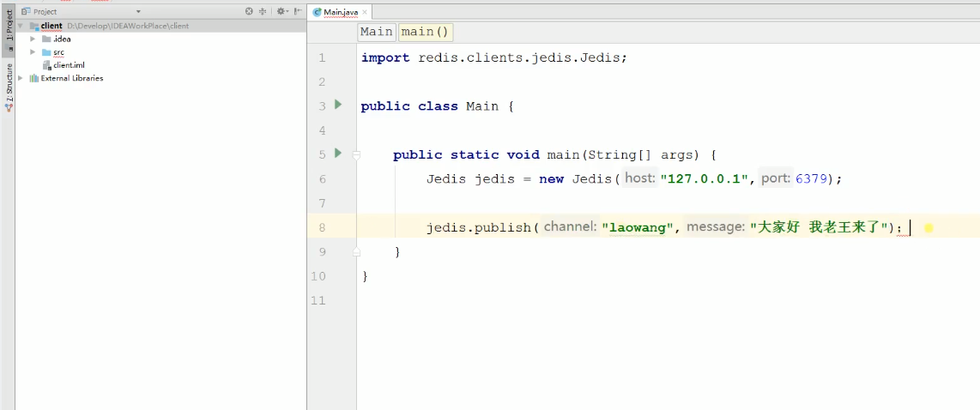Open the Structure side tab
The height and width of the screenshot is (410, 980).
[x=9, y=87]
